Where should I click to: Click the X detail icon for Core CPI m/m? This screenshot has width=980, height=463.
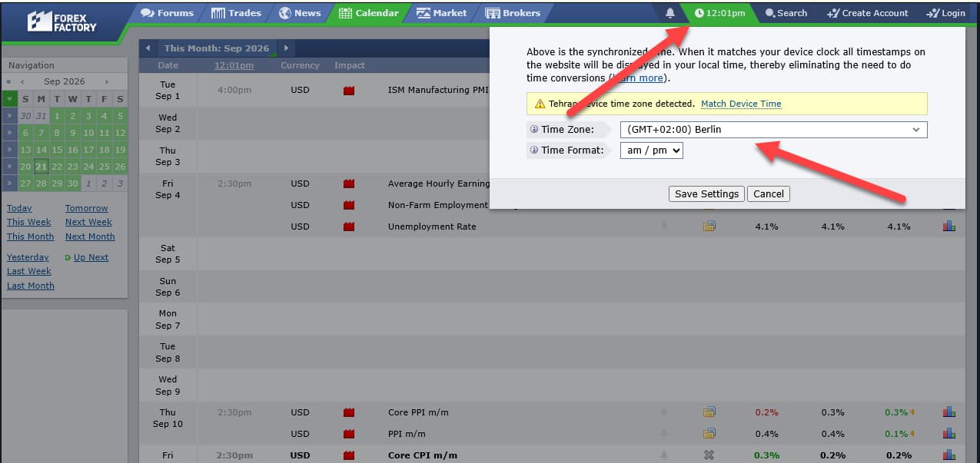point(709,455)
